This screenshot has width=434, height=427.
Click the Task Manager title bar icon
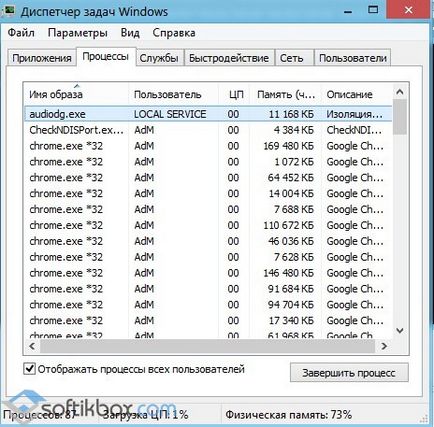(x=9, y=10)
